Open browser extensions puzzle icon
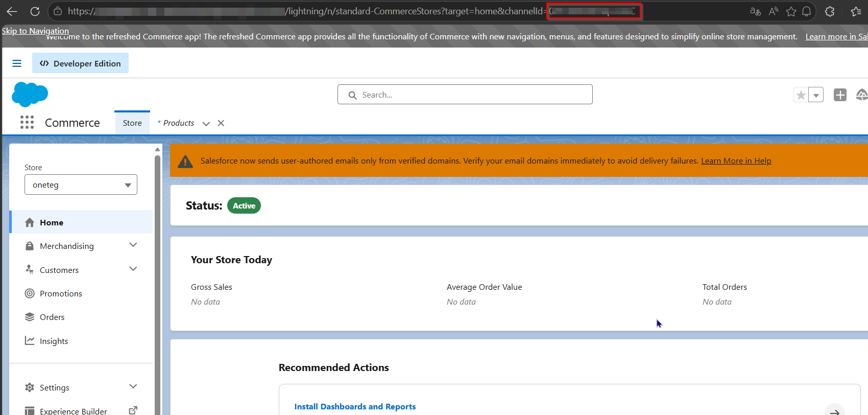868x415 pixels. [830, 11]
